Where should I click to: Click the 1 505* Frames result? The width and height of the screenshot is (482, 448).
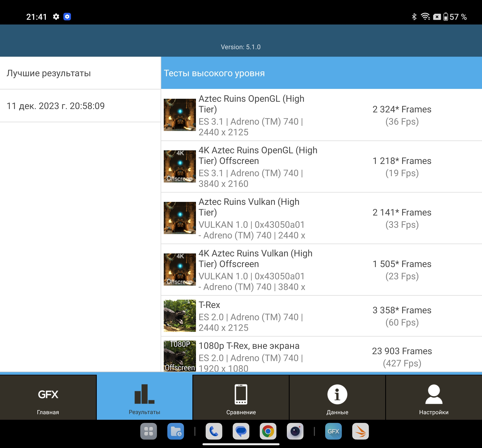pyautogui.click(x=402, y=264)
